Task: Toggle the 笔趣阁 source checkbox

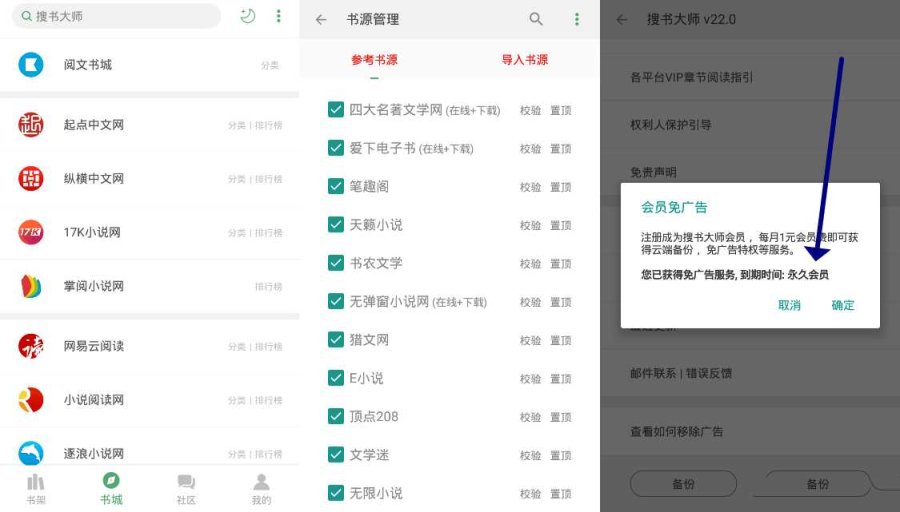Action: tap(336, 187)
